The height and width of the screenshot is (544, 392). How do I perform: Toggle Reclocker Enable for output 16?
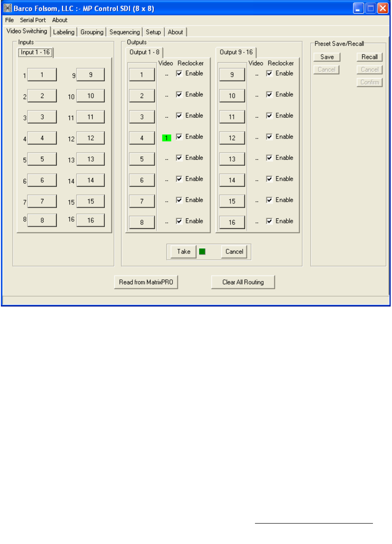269,221
